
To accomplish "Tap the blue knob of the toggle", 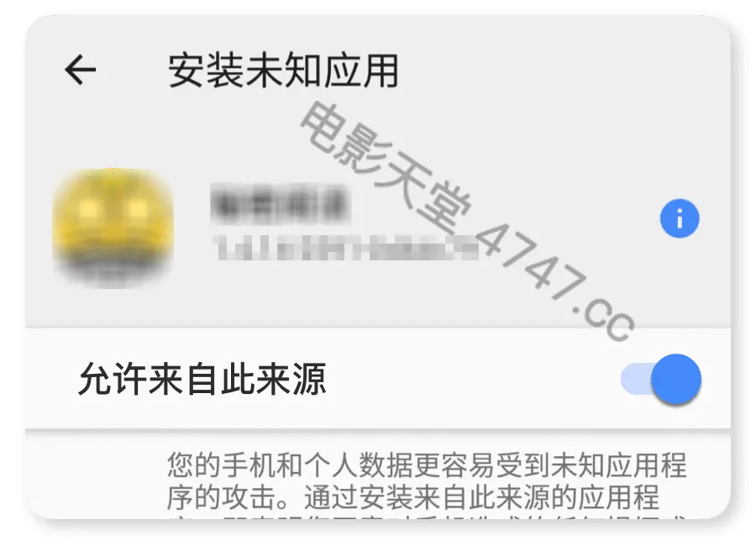I will pos(676,379).
